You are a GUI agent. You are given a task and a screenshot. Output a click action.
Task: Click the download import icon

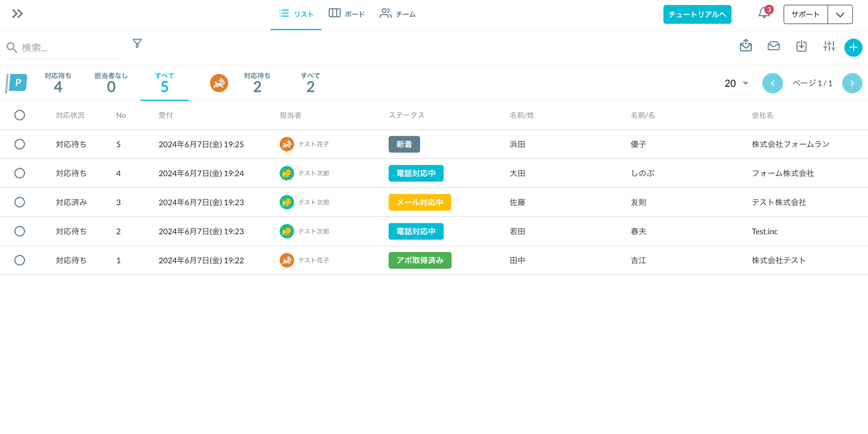click(801, 46)
